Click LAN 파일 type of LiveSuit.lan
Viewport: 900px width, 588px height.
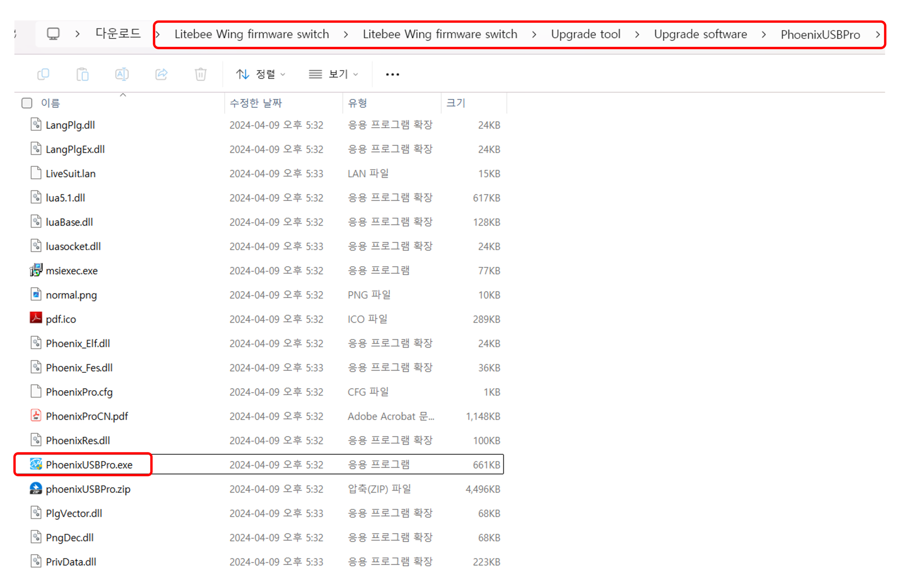[368, 174]
